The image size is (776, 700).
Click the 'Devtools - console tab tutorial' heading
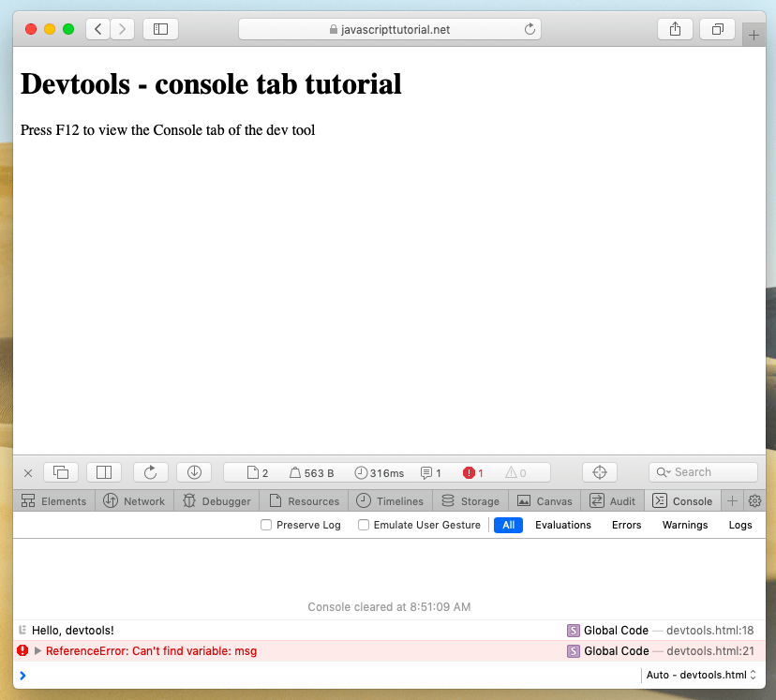tap(211, 83)
